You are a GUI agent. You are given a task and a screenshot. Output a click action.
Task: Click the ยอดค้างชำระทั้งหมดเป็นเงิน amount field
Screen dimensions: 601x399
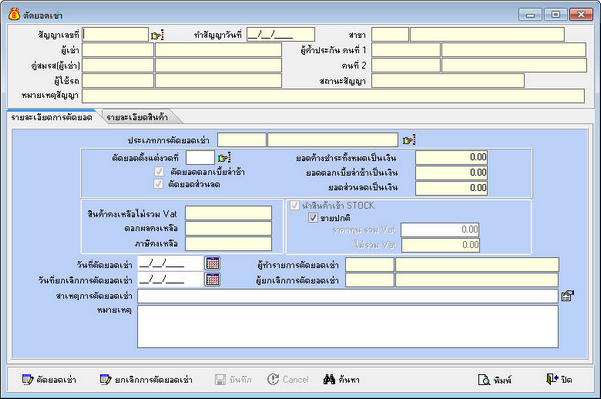click(452, 157)
